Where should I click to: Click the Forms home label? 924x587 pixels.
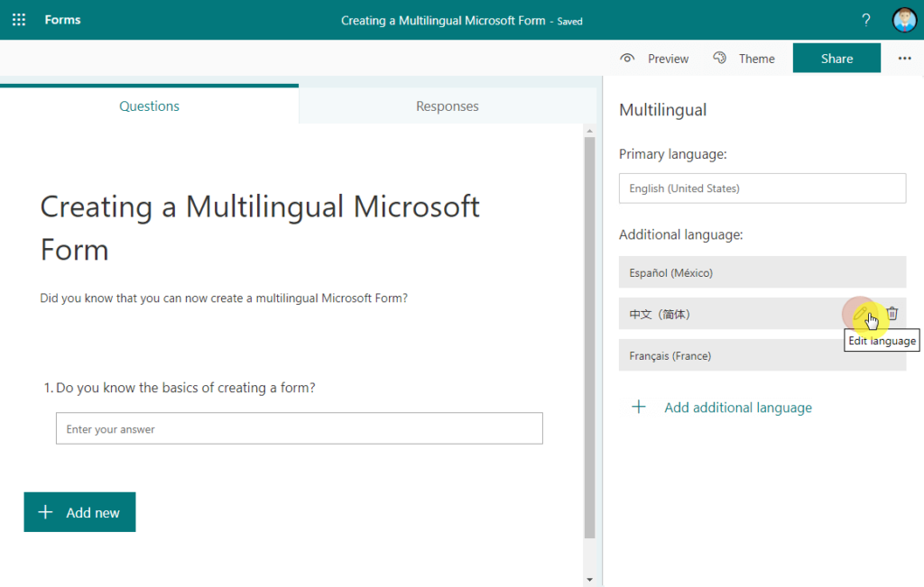62,20
